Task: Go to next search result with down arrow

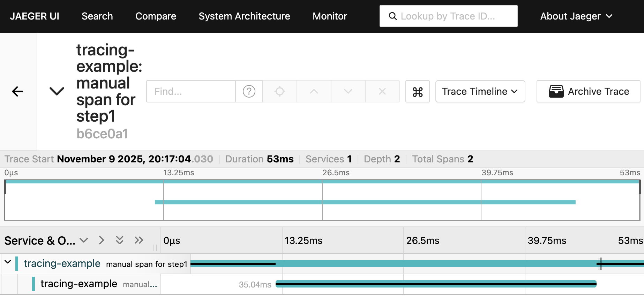Action: coord(348,91)
